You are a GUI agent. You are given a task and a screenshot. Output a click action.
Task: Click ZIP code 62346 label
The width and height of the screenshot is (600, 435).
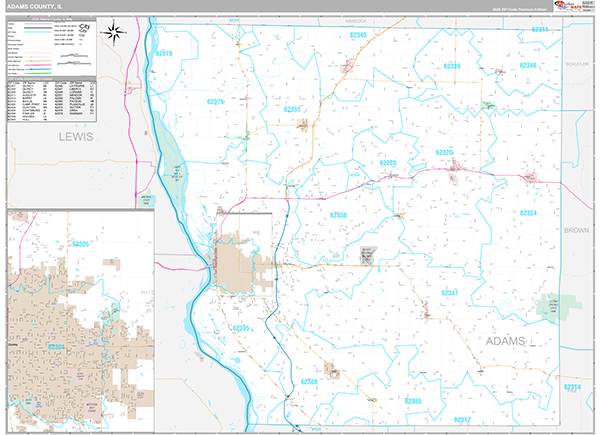(528, 65)
